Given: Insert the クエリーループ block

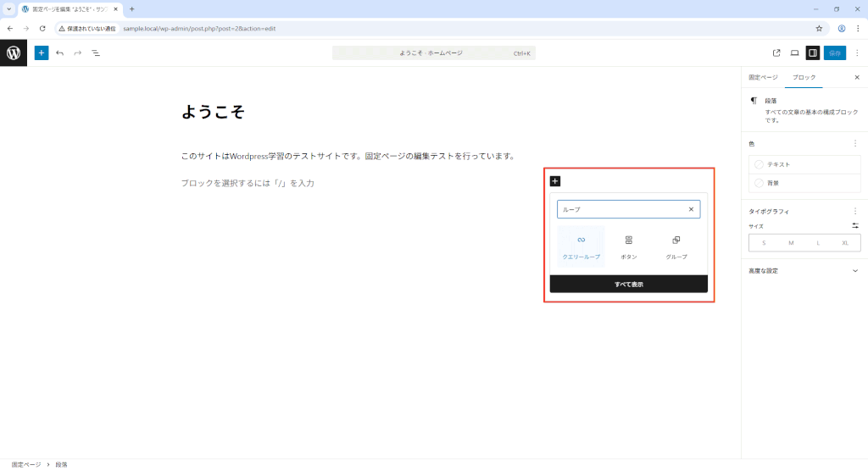Looking at the screenshot, I should [x=581, y=247].
